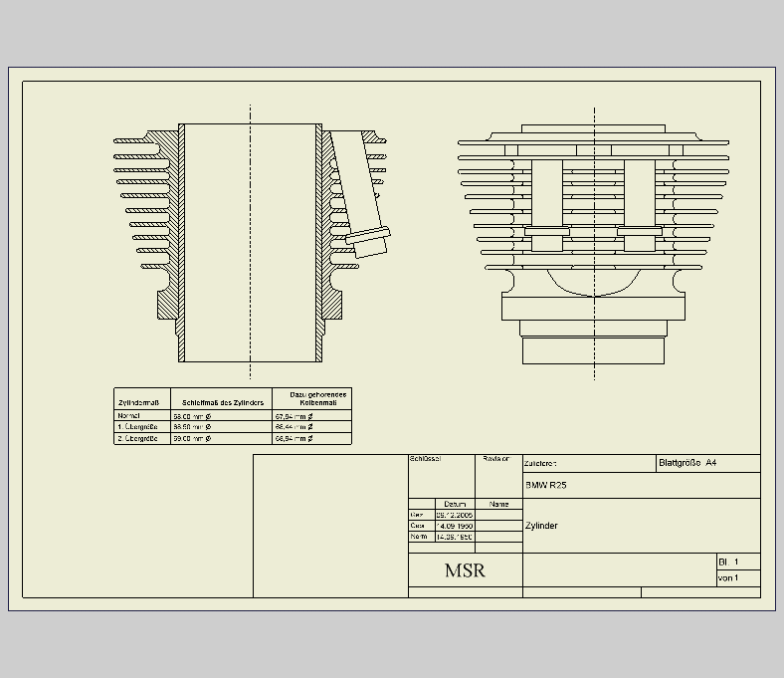This screenshot has width=784, height=678.
Task: Select the '1. Übergröße' row label
Action: 137,427
